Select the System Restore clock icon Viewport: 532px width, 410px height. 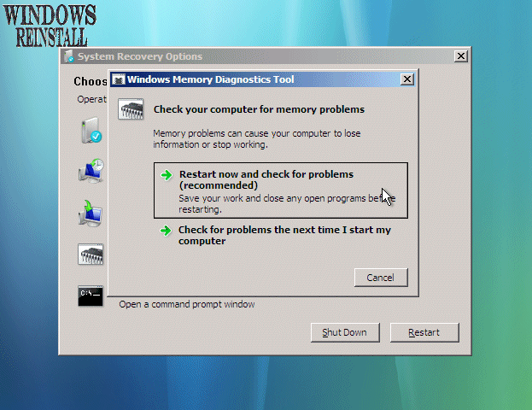pyautogui.click(x=91, y=171)
